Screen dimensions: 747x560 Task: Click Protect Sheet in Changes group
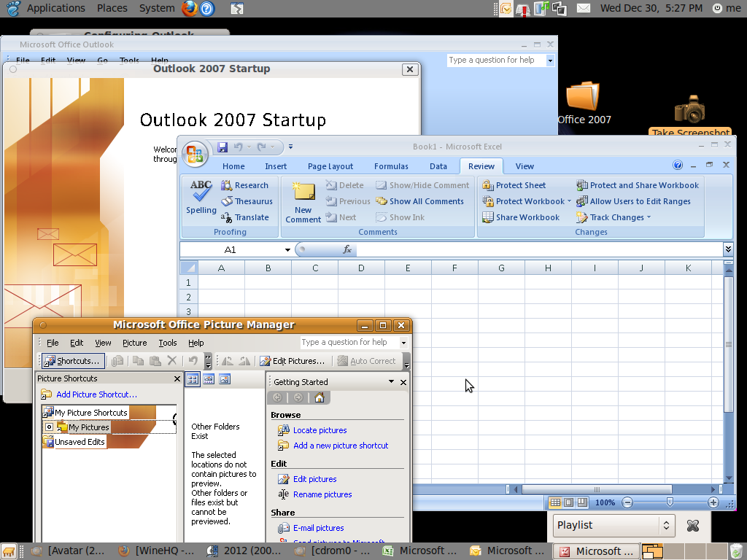514,185
